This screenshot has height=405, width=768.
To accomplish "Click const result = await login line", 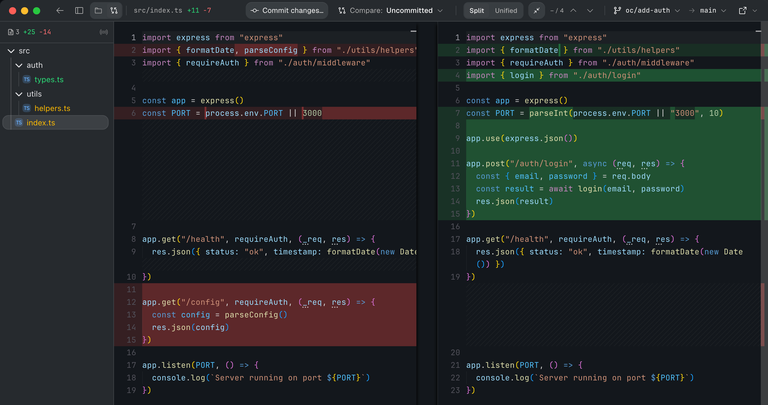I will pos(580,189).
